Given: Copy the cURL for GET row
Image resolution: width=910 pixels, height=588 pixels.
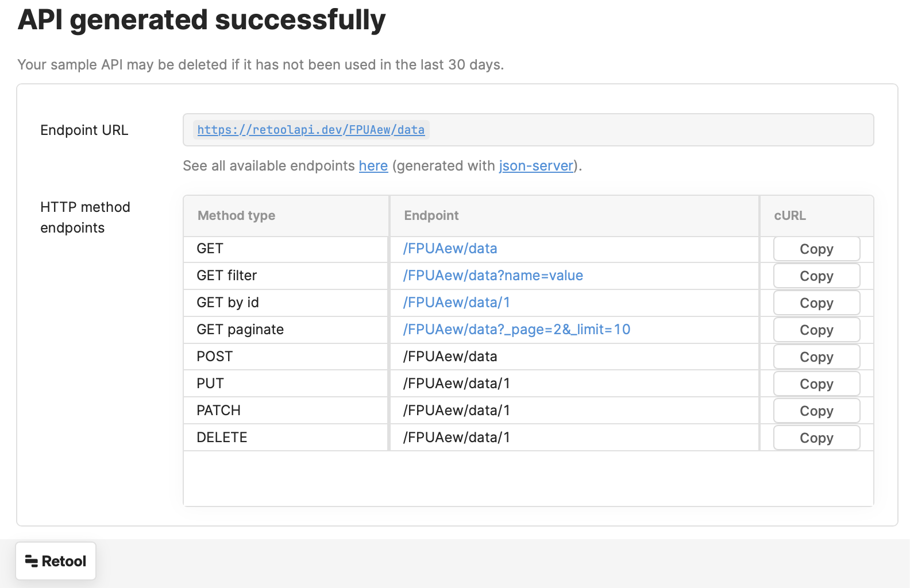Looking at the screenshot, I should coord(816,249).
